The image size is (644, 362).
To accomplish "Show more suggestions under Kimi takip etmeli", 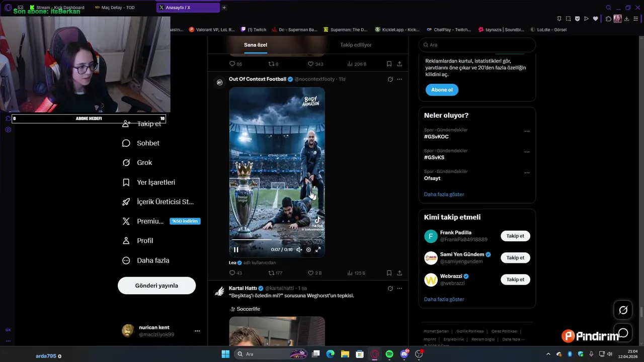I will point(444,299).
